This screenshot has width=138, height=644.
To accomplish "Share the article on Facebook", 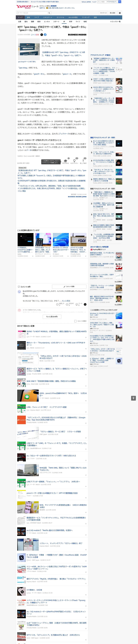I will [45, 35].
